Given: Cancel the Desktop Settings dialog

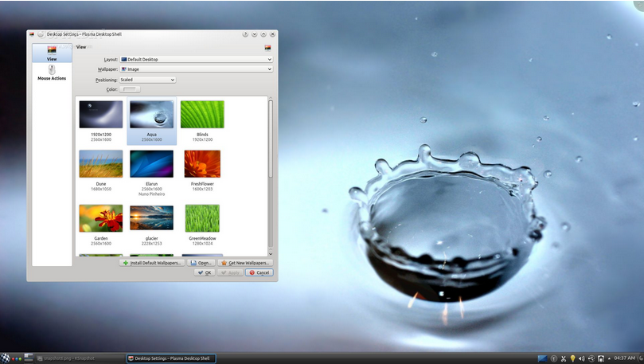Looking at the screenshot, I should click(260, 272).
